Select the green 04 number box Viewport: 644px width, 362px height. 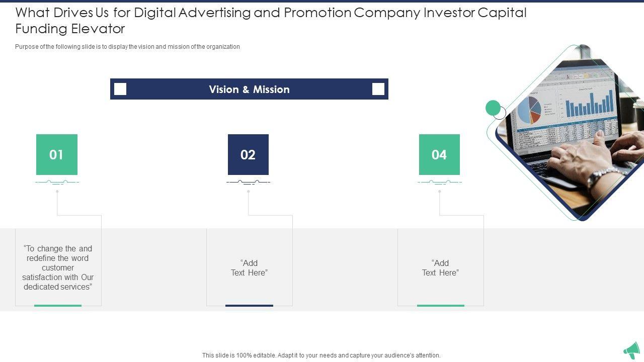[x=439, y=154]
